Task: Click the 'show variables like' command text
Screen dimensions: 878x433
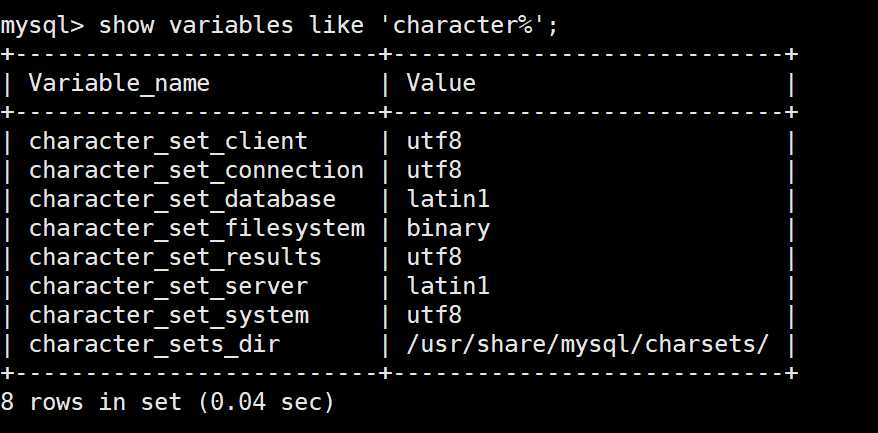Action: [x=231, y=26]
